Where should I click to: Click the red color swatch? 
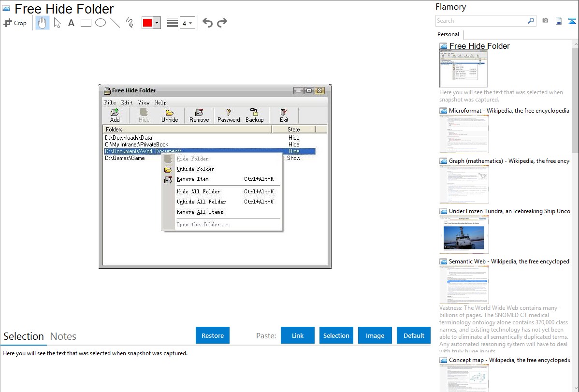147,23
